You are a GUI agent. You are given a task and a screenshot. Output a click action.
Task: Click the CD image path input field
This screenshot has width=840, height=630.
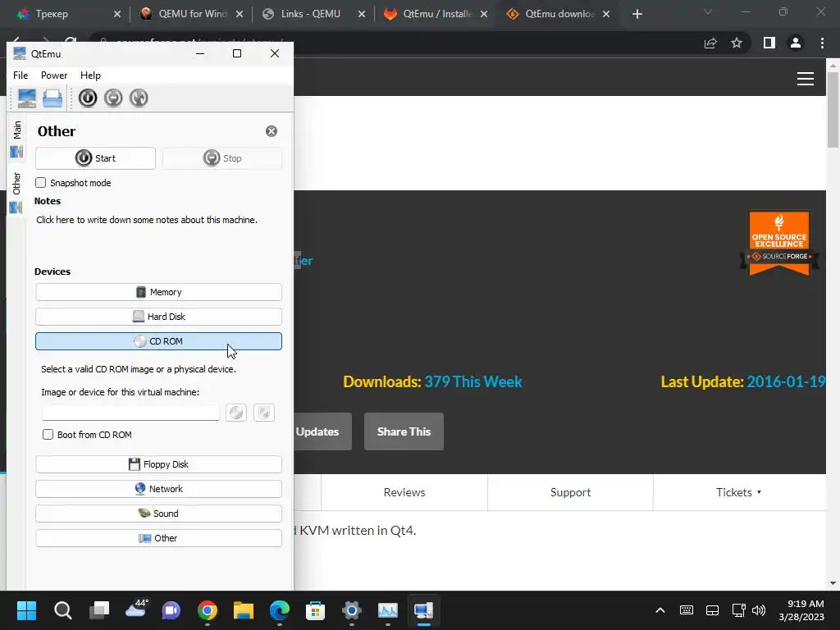(x=130, y=413)
